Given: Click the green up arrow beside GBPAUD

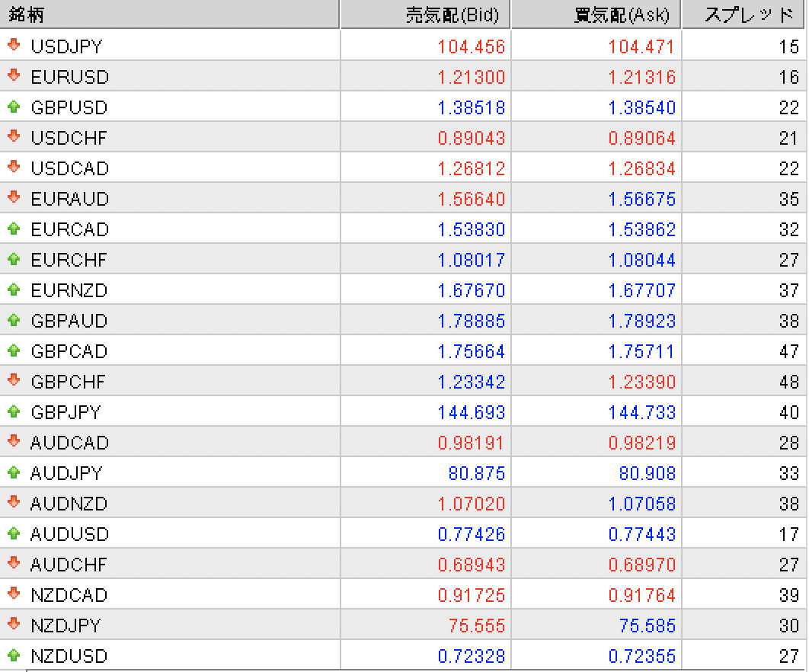Looking at the screenshot, I should [x=14, y=320].
